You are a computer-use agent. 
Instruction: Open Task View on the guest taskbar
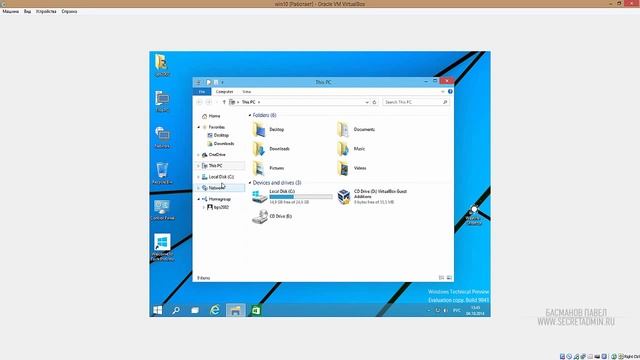point(195,311)
